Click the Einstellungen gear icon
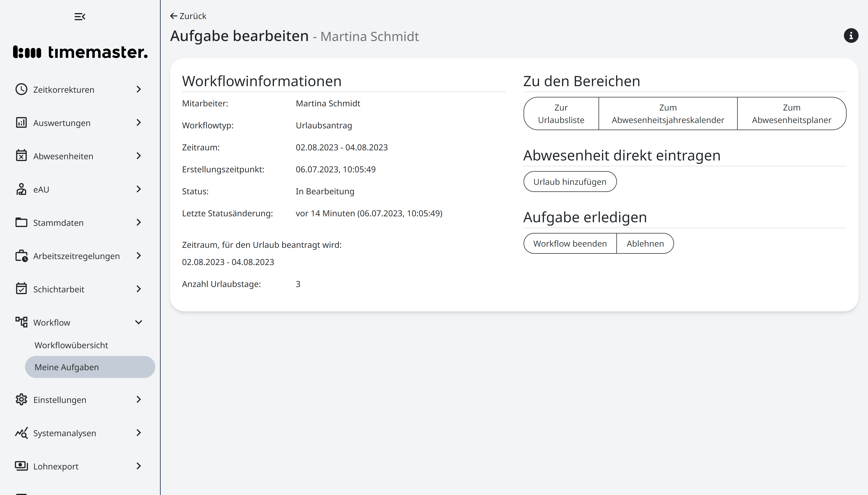 coord(21,400)
